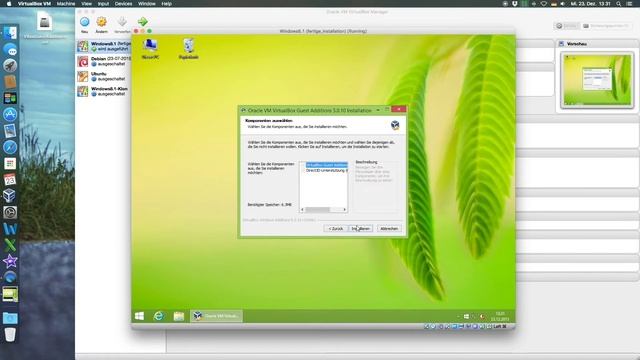Launch Internet Explorer from guest taskbar
Viewport: 640px width, 360px height.
[158, 316]
